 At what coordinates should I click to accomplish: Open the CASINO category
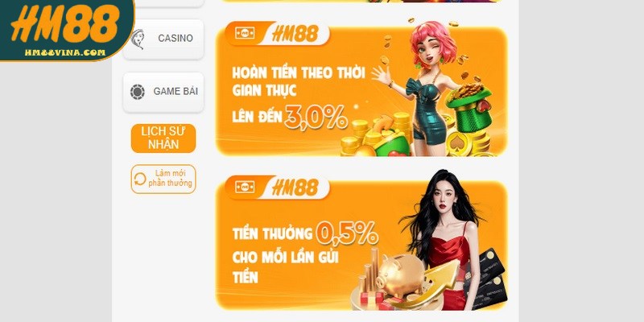click(x=163, y=39)
